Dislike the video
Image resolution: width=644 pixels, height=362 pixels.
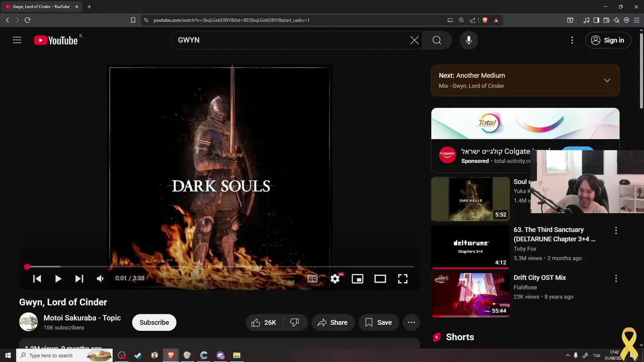click(x=295, y=322)
